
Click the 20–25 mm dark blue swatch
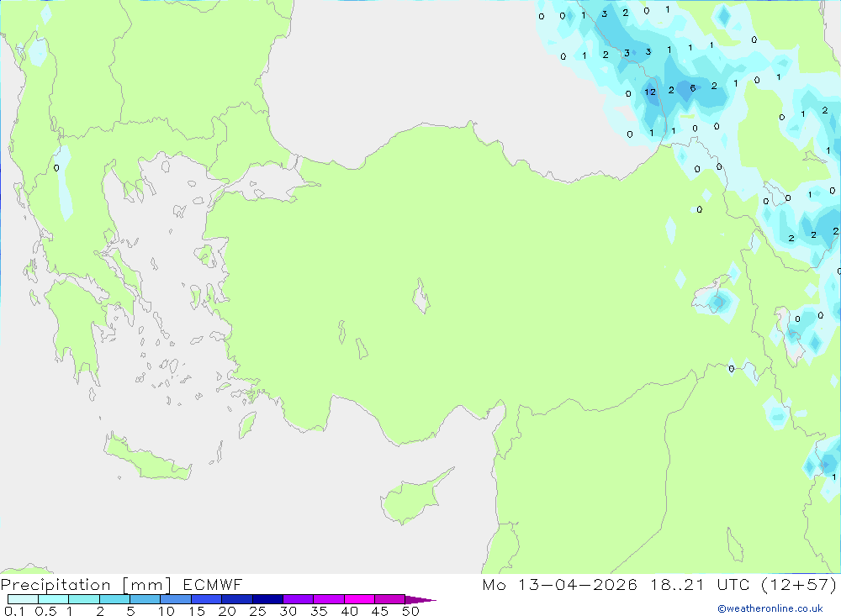point(236,599)
